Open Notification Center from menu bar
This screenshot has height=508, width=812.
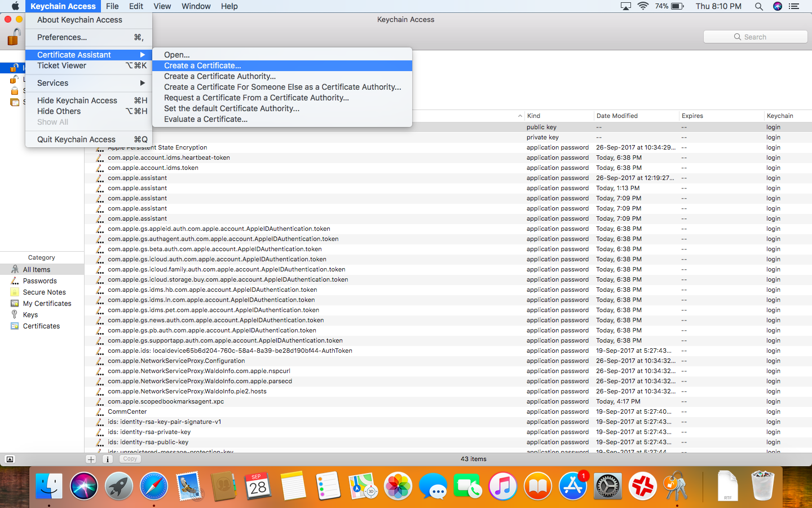[x=794, y=6]
